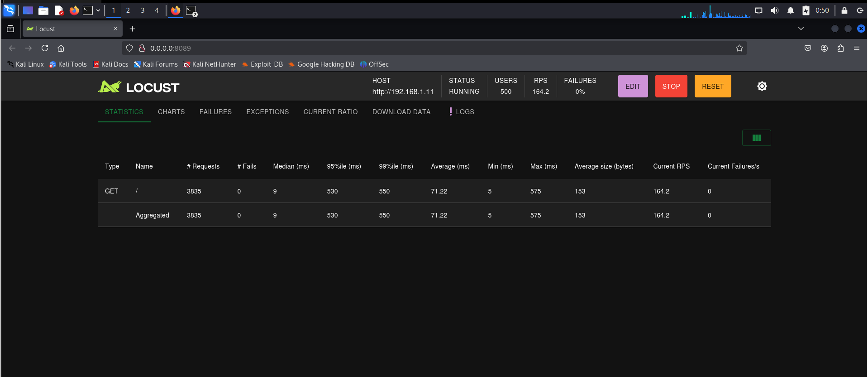Show site connection security info padlock

142,48
